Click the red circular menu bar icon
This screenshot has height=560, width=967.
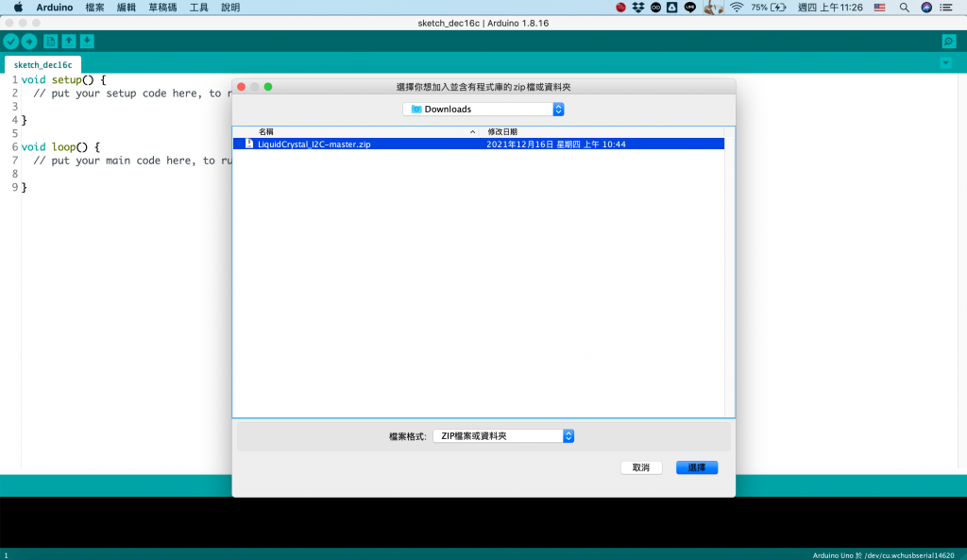[621, 8]
